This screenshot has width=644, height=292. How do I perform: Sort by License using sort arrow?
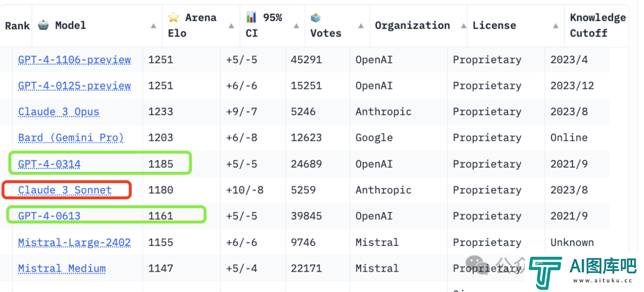pos(556,26)
